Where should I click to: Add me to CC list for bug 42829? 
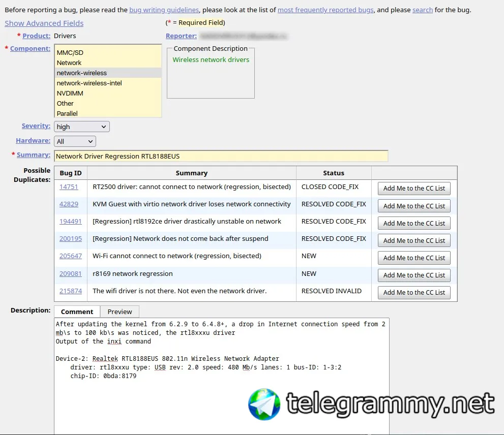click(414, 206)
